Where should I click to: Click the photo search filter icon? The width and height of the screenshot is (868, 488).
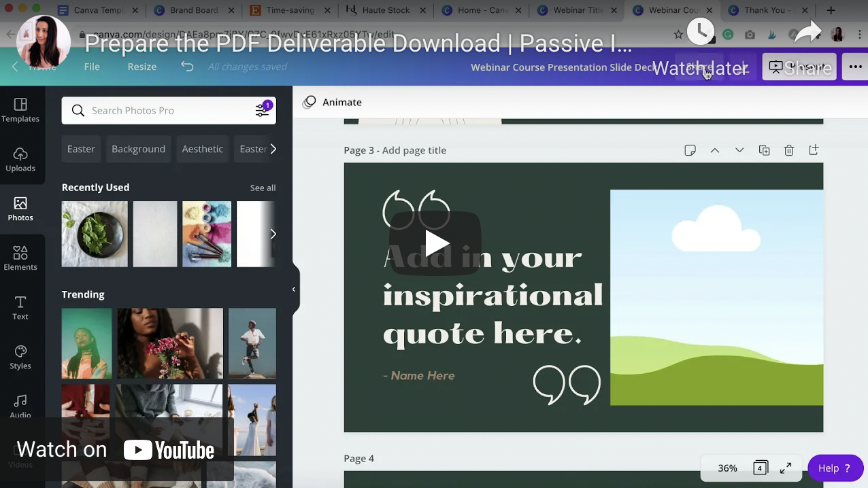262,110
